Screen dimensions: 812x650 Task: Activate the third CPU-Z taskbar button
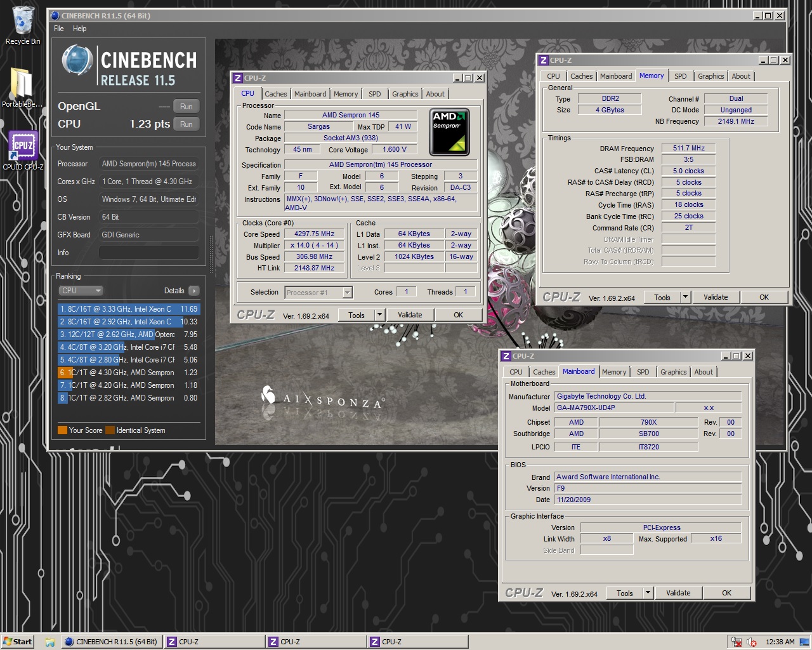click(417, 642)
